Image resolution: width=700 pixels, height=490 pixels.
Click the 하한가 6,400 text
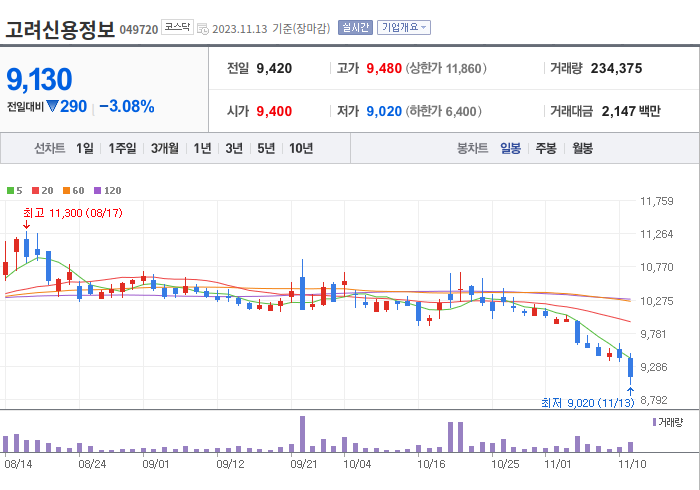pyautogui.click(x=444, y=111)
